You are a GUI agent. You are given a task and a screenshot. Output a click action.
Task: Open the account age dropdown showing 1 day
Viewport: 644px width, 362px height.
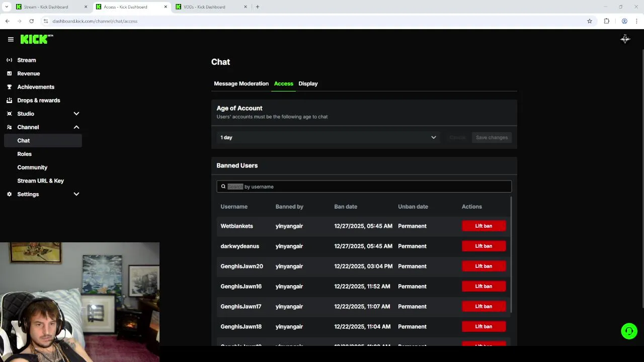(x=329, y=137)
